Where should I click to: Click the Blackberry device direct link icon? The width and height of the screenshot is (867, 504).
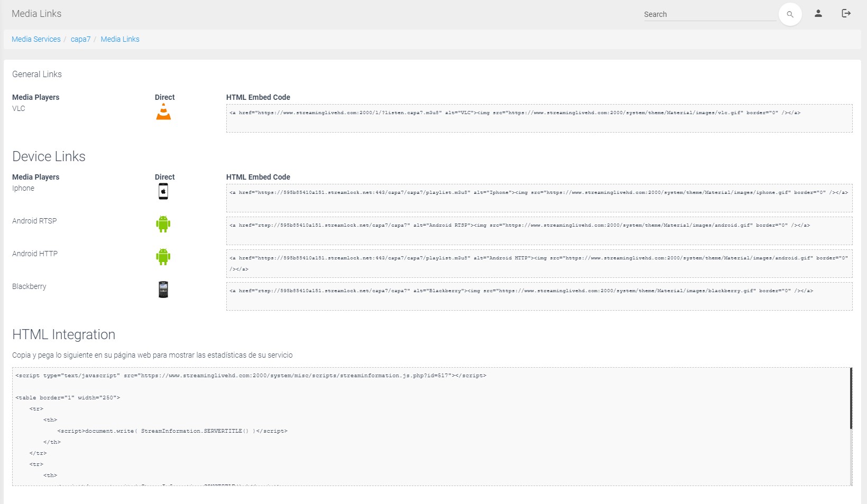point(163,290)
